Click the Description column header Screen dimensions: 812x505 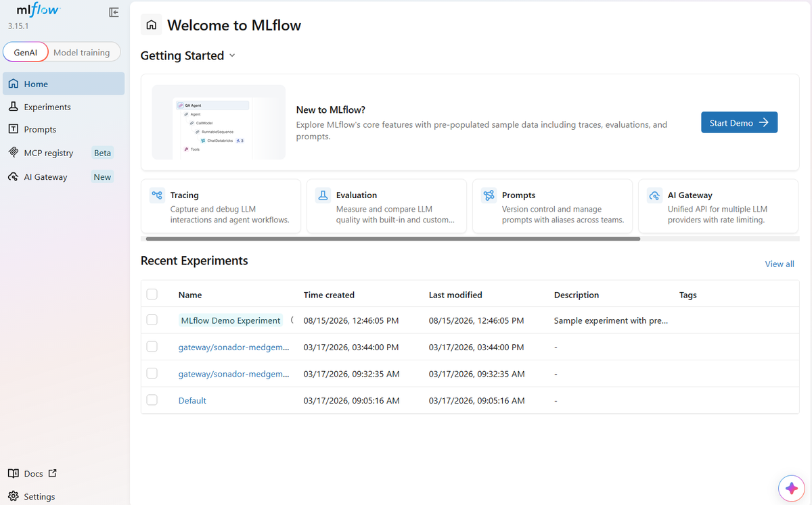coord(577,295)
